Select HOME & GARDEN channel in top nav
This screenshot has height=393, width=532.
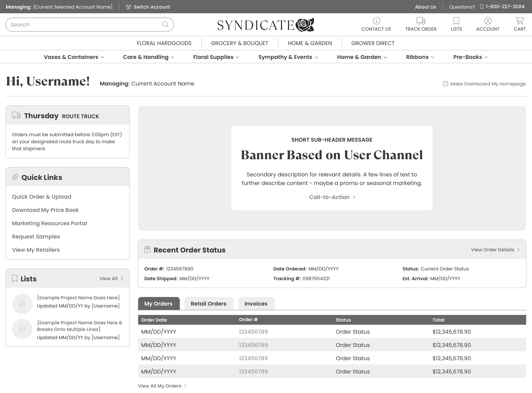310,43
